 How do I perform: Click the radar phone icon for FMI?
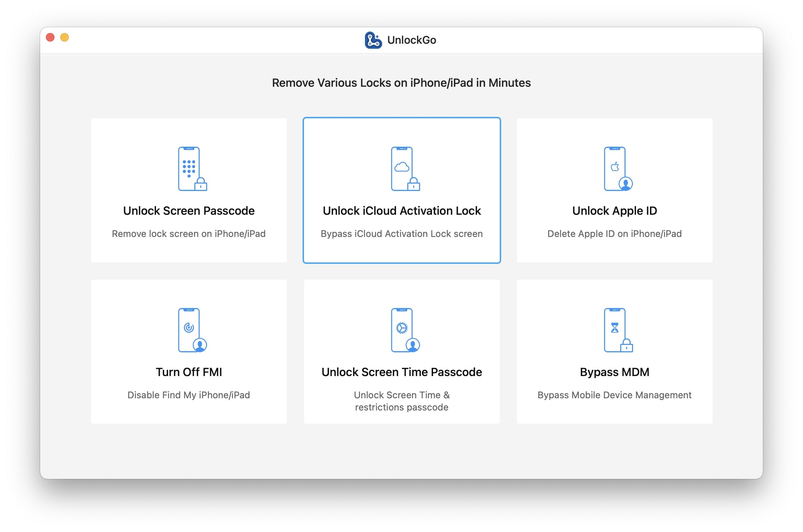(x=192, y=330)
